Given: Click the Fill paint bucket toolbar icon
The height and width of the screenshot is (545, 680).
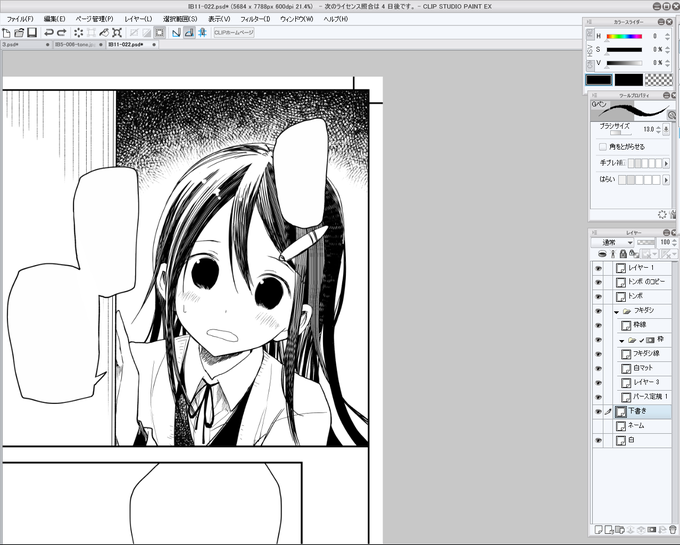Looking at the screenshot, I should click(104, 33).
